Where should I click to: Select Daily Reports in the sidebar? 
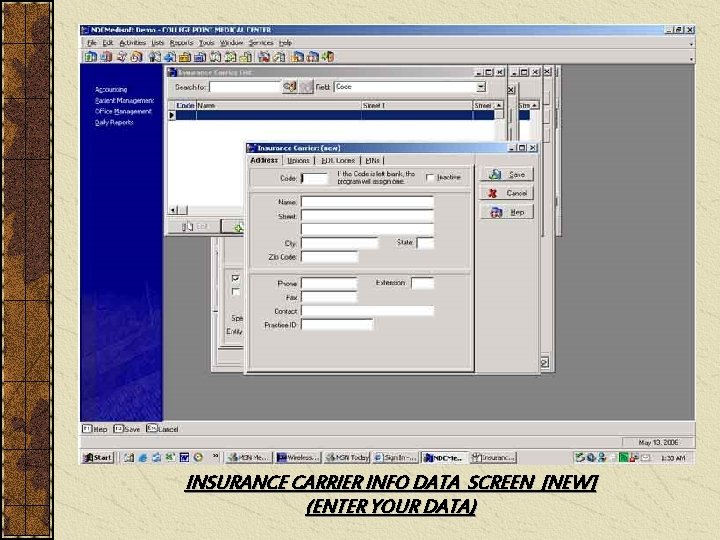(114, 123)
